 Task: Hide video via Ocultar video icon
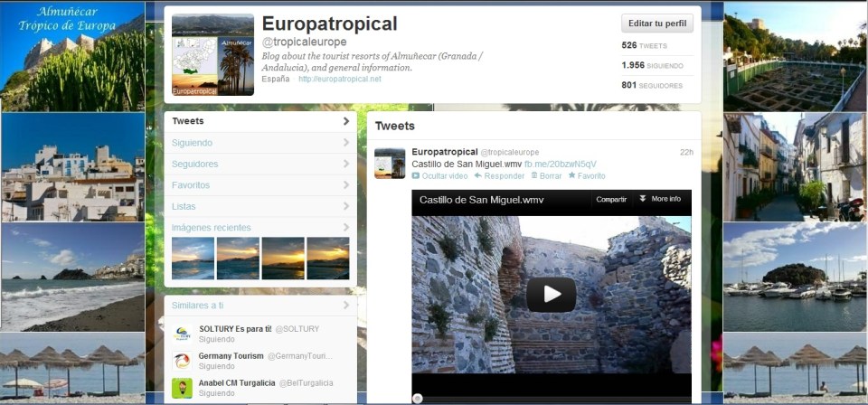point(416,176)
